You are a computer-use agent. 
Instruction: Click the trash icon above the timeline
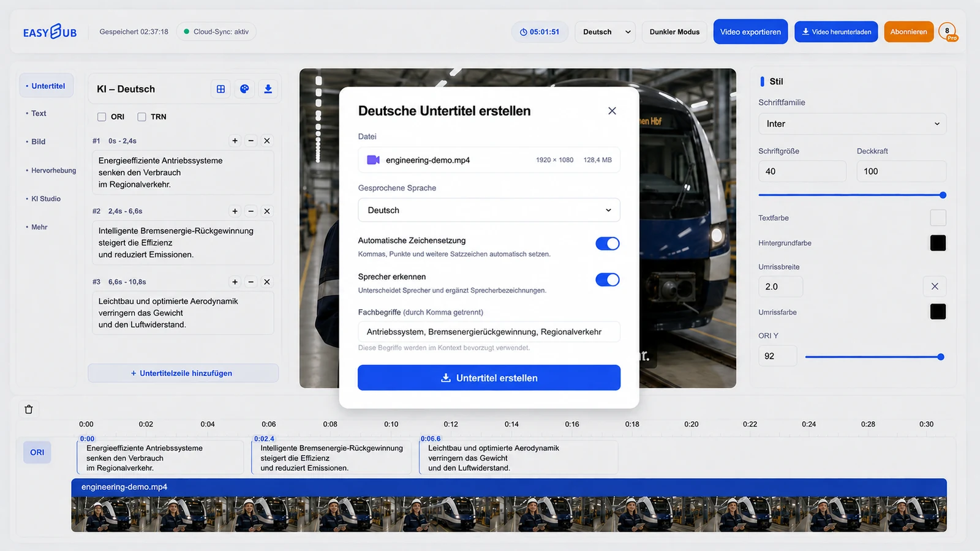point(29,410)
